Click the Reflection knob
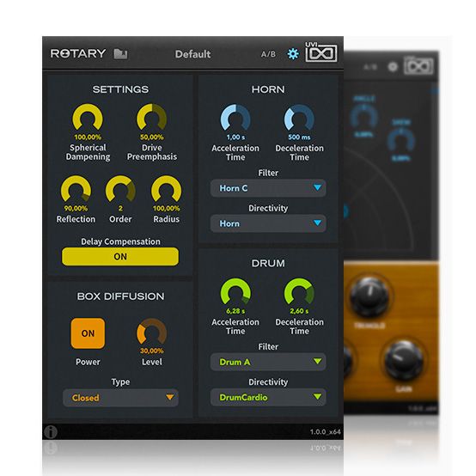This screenshot has height=476, width=476. [x=76, y=189]
